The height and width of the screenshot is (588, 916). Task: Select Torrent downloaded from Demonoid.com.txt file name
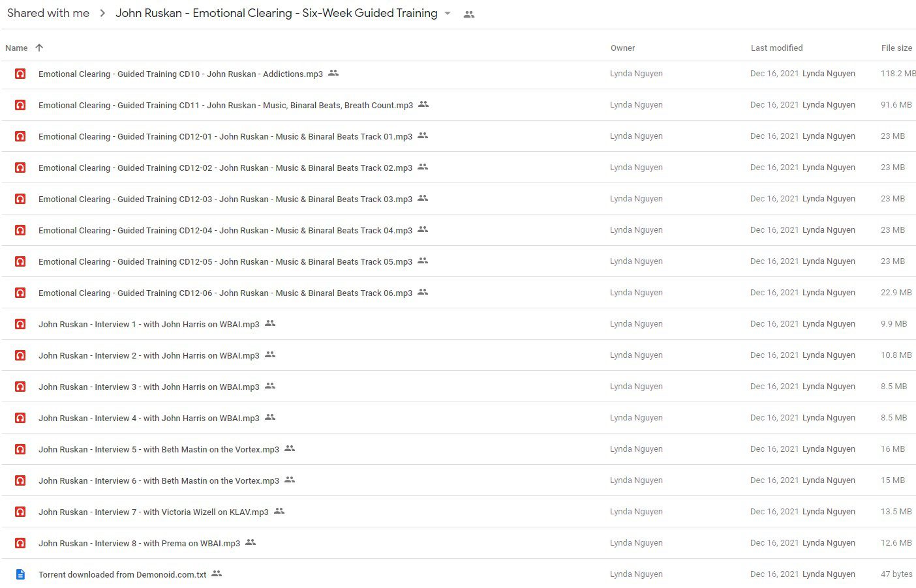(x=122, y=575)
